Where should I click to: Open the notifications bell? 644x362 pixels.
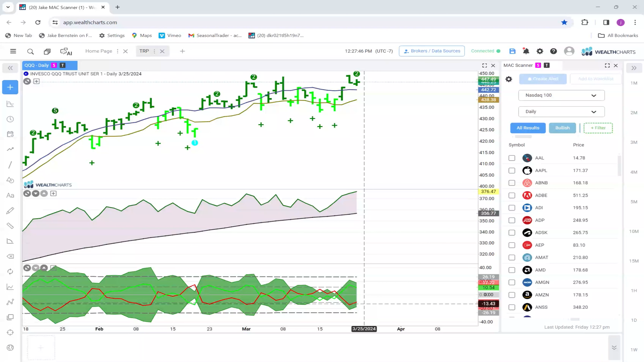(526, 51)
